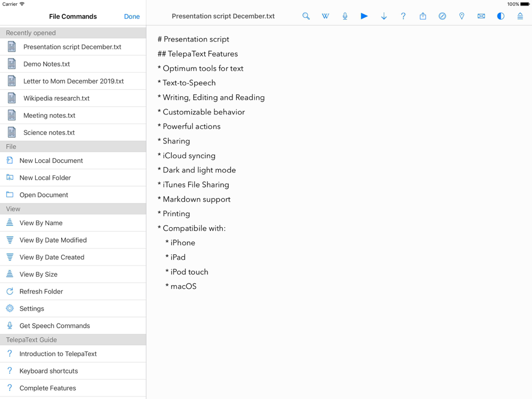Tap the Get Speech Commands microphone icon

[10, 326]
